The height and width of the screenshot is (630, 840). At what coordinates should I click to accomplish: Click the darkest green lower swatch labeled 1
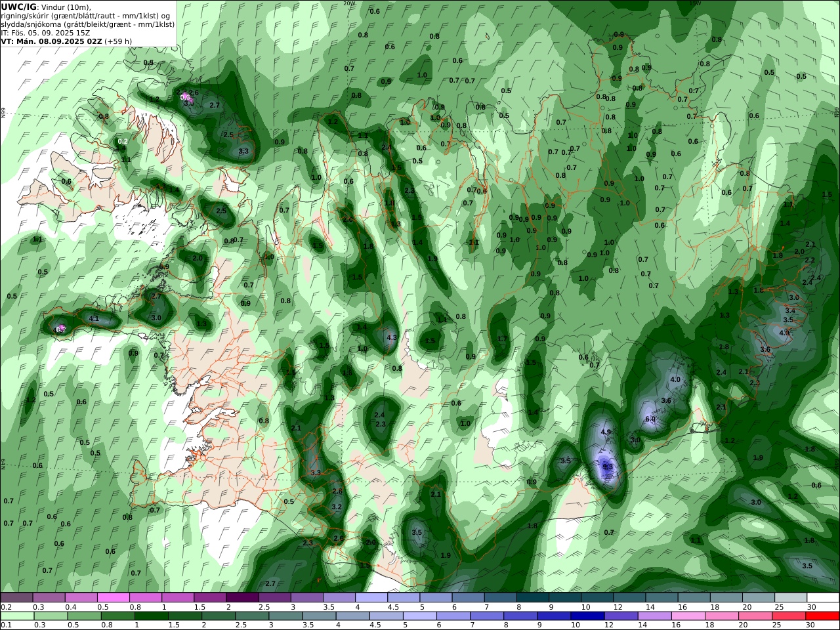tap(152, 616)
